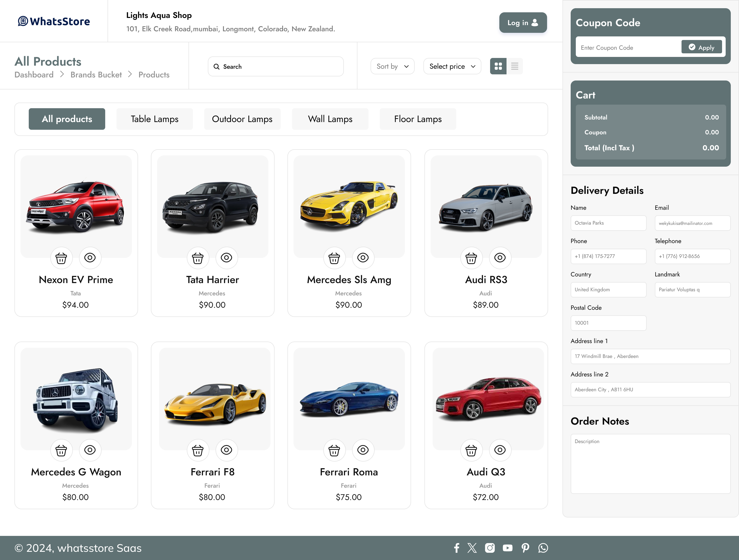Apply the coupon code
This screenshot has height=560, width=739.
(701, 47)
